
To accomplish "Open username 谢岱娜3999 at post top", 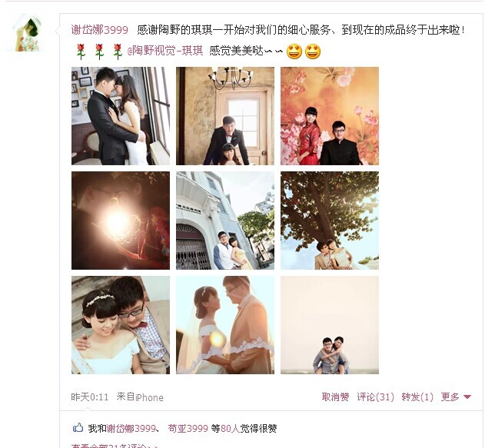I will click(x=100, y=30).
